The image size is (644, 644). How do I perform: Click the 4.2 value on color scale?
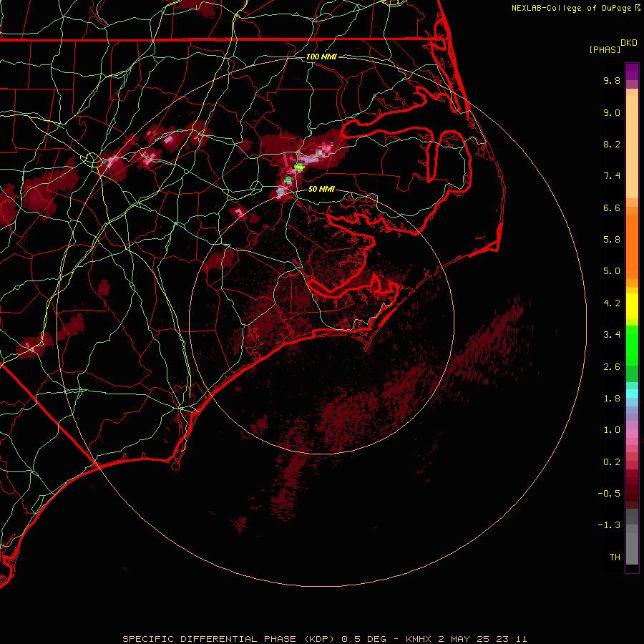(612, 303)
